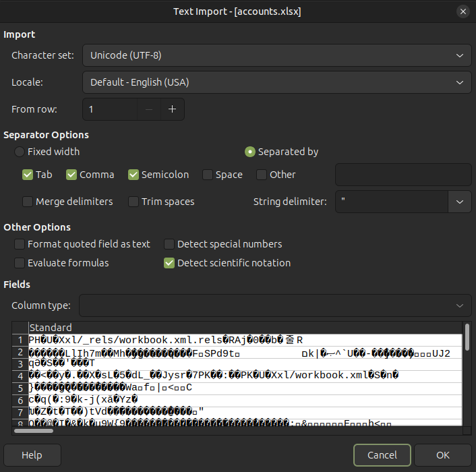Select the Fixed width option
476x472 pixels.
[20, 152]
